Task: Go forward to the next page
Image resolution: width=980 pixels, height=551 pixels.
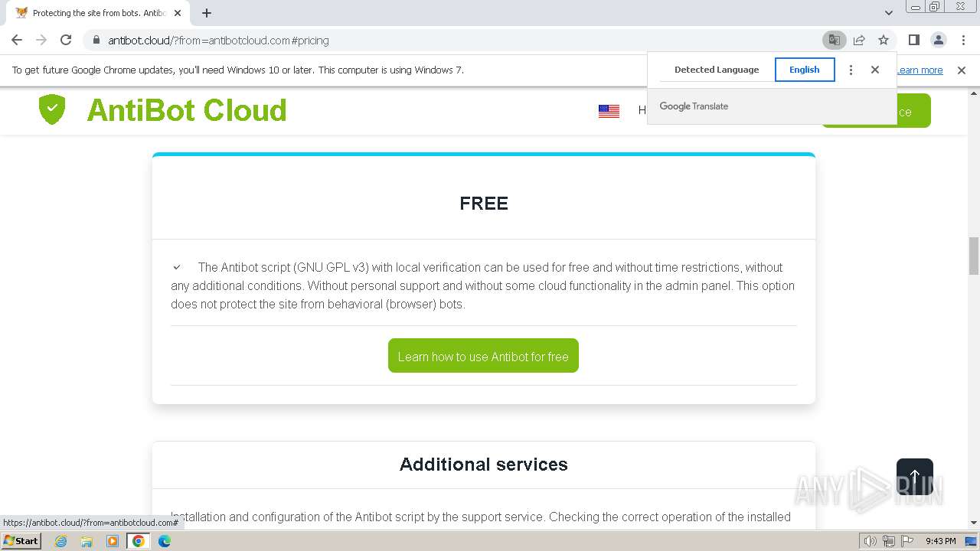Action: tap(41, 40)
